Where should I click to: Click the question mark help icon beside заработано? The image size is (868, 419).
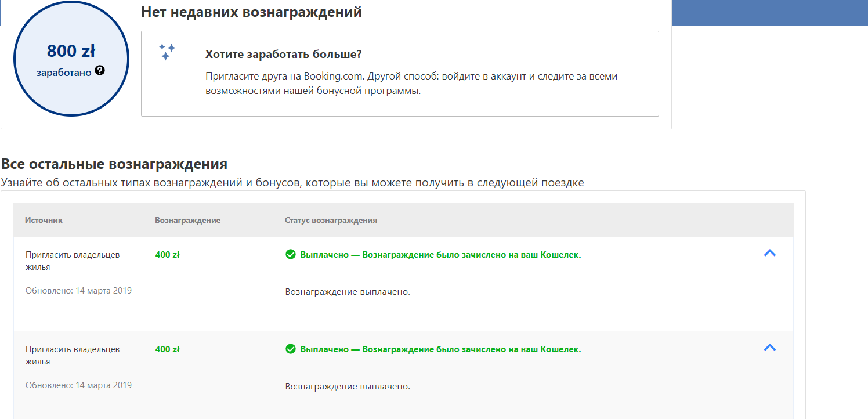pos(100,71)
